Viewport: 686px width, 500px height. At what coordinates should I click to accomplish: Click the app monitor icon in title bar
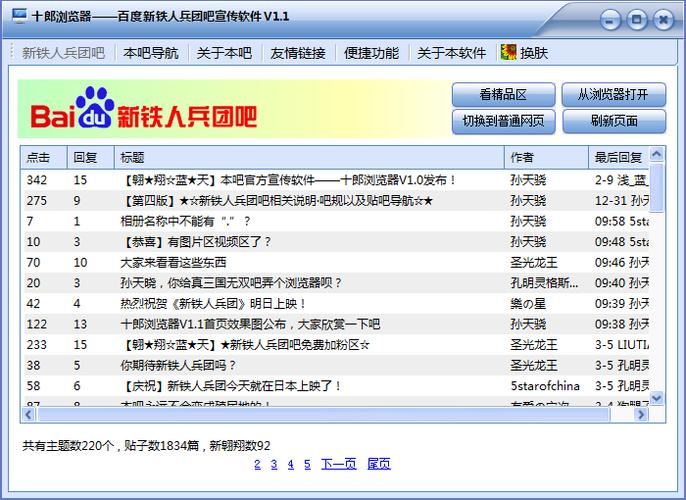tap(19, 16)
